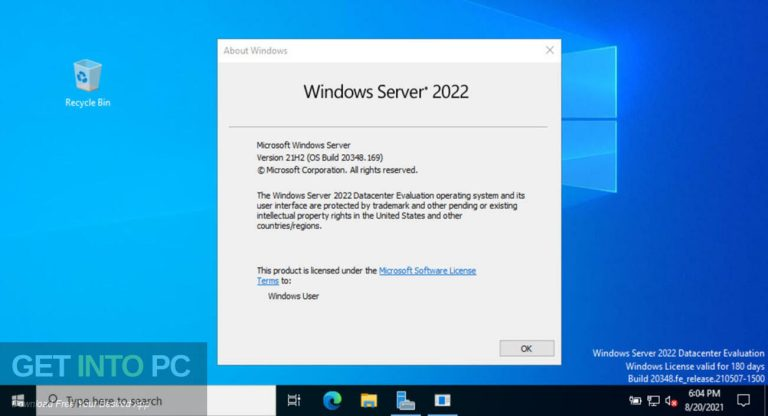Click the Windows Server 2022 heading

tap(386, 92)
